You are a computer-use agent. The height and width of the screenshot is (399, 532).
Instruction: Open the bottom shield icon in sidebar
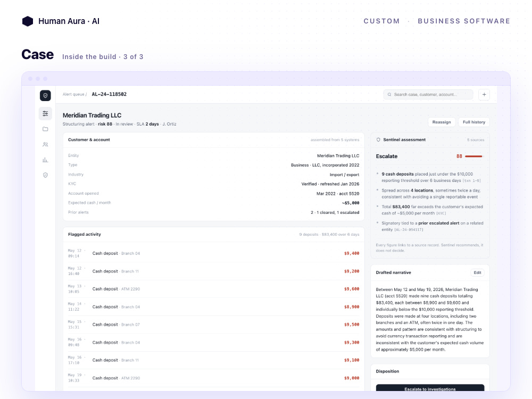click(x=45, y=175)
